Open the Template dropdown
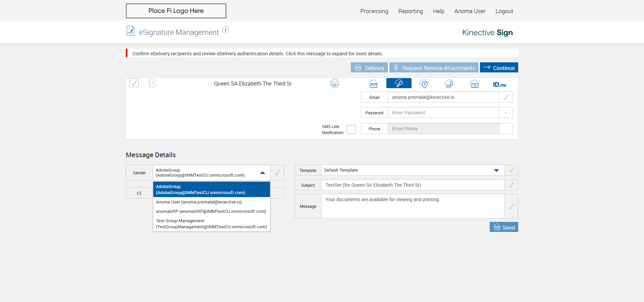Screen dimensions: 644x302 (x=496, y=170)
